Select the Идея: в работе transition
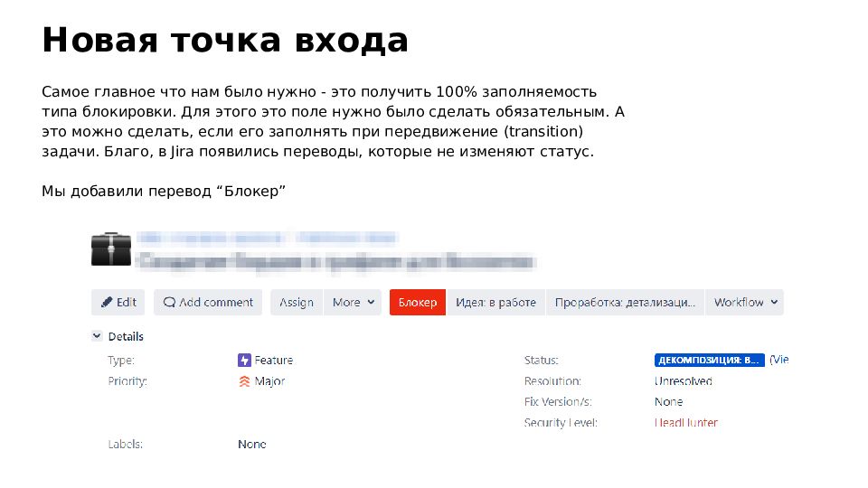 [495, 303]
